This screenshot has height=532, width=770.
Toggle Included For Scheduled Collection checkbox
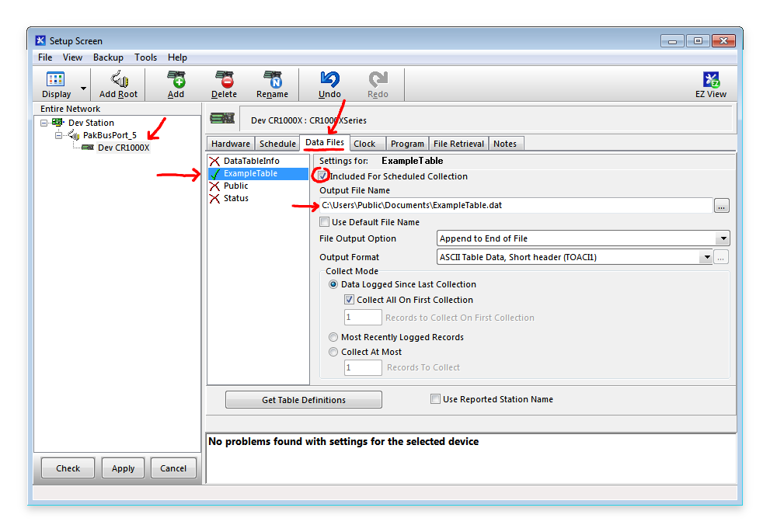(x=324, y=176)
